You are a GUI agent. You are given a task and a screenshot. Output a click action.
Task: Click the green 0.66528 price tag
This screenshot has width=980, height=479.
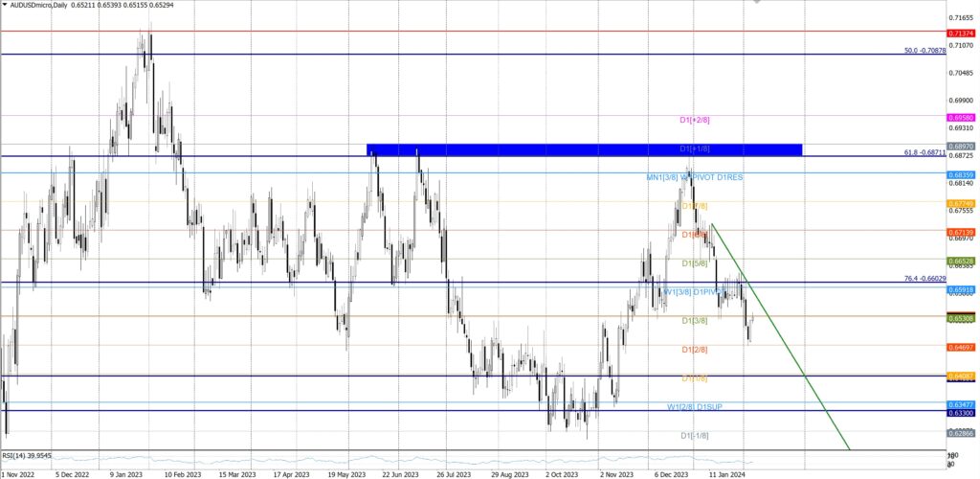(x=960, y=261)
